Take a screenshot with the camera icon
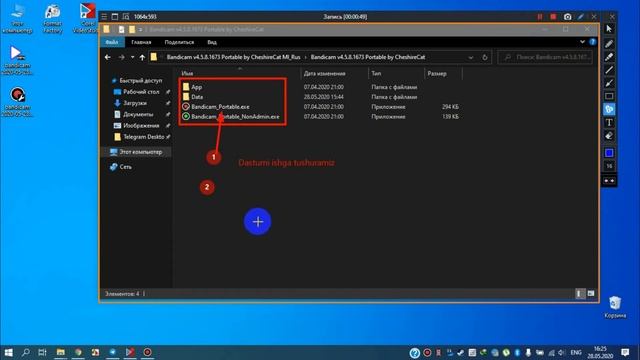The width and height of the screenshot is (640, 360). tap(567, 17)
